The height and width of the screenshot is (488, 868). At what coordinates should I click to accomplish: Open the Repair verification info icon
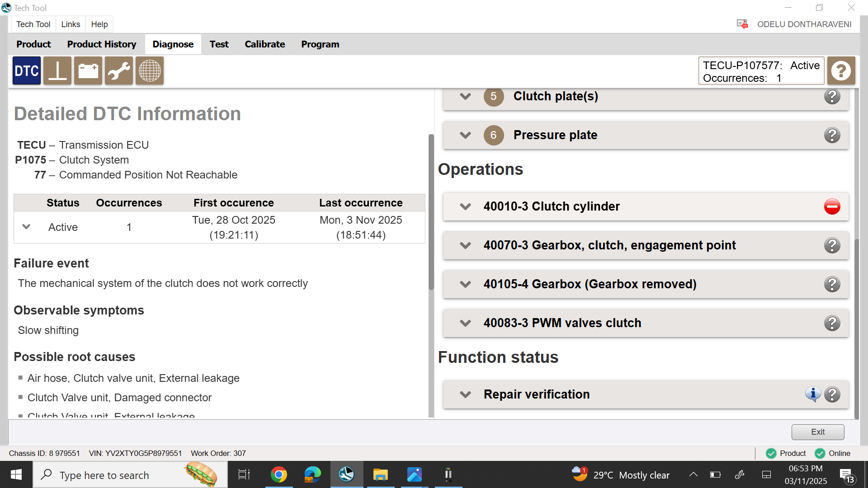[x=813, y=394]
